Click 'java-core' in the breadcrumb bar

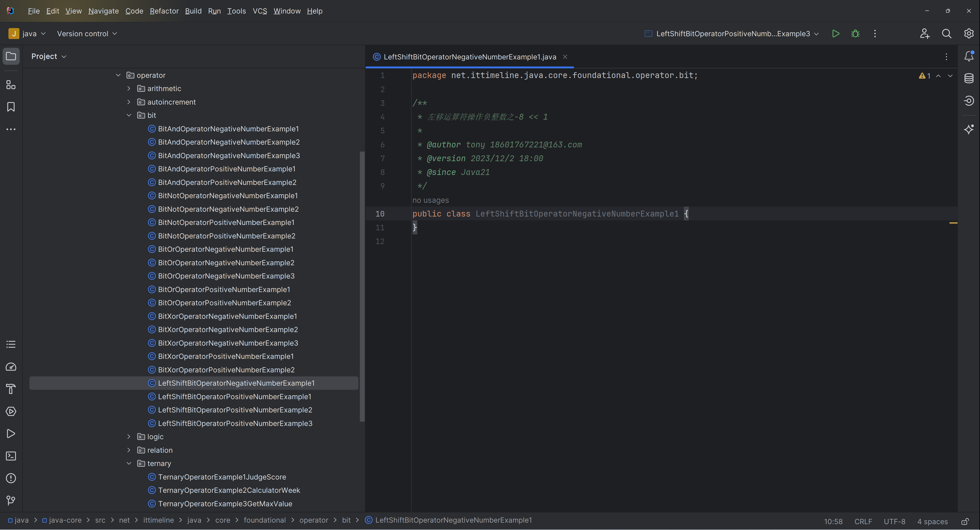(62, 520)
